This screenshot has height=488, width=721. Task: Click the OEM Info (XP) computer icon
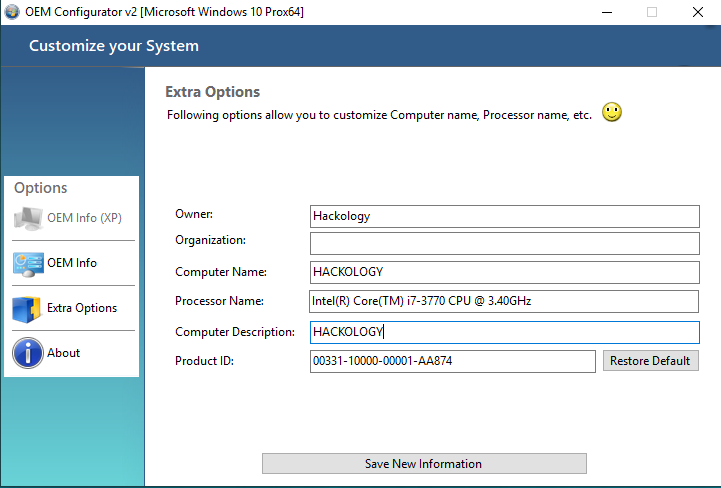27,218
